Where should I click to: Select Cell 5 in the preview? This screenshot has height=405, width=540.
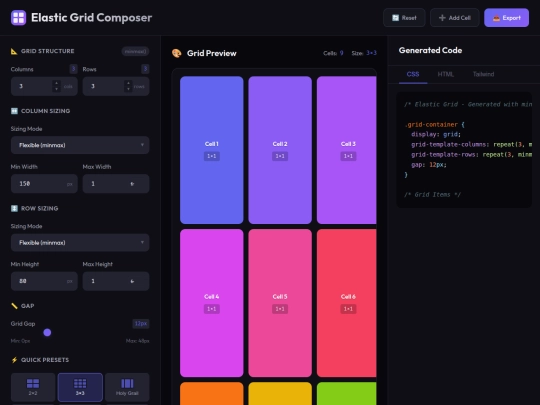click(280, 303)
